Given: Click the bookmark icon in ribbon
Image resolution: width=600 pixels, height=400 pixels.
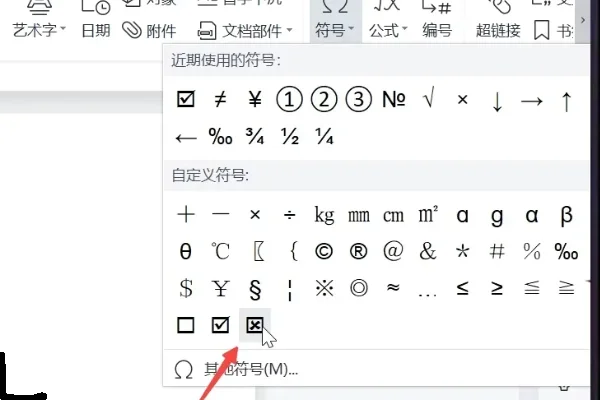Looking at the screenshot, I should tap(541, 31).
